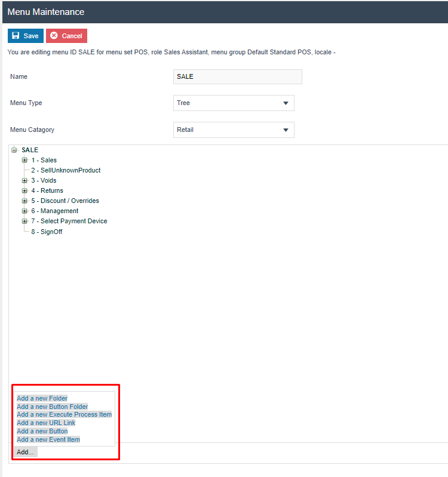Select the 6 - Management tree item
The width and height of the screenshot is (448, 477).
point(55,211)
